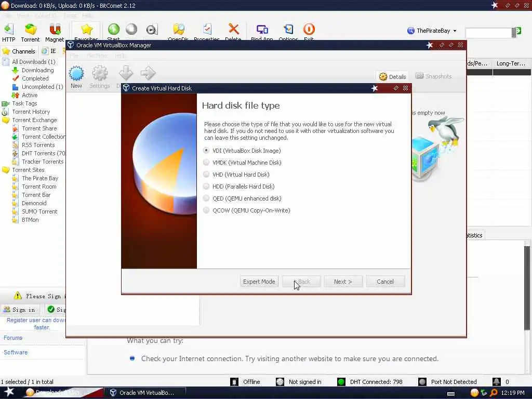Select Downloading category
Image resolution: width=532 pixels, height=399 pixels.
coord(33,70)
